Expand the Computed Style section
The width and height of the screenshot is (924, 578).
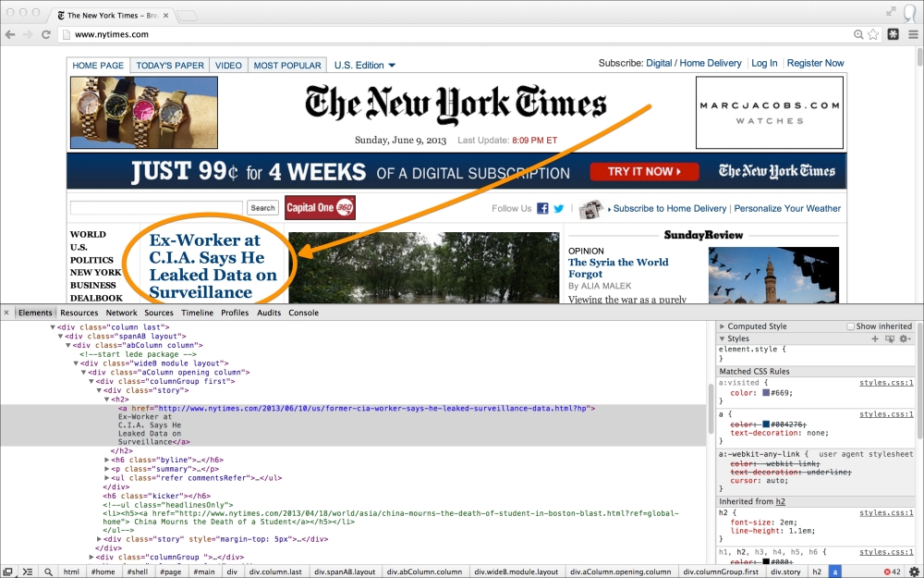[722, 326]
